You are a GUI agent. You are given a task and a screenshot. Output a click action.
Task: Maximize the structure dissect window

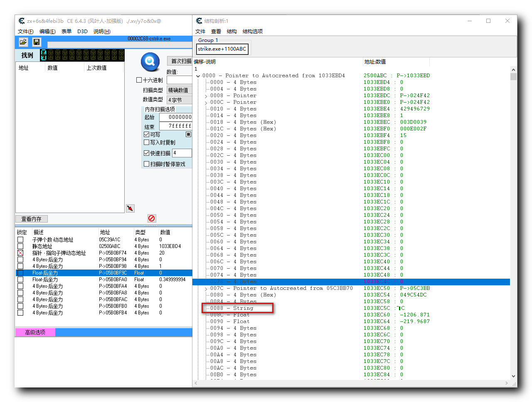(x=488, y=21)
